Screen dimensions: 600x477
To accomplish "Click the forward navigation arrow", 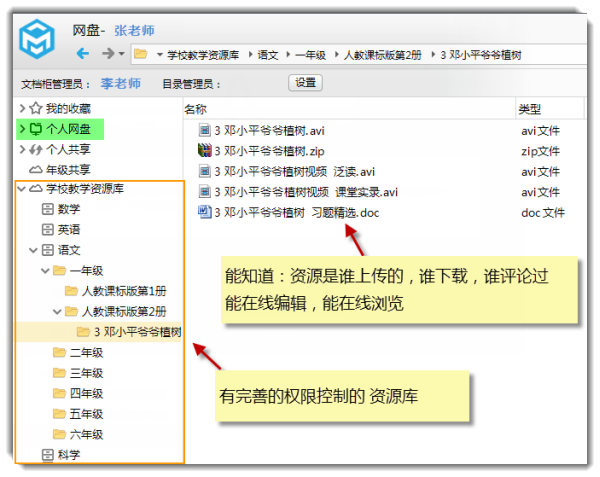I will tap(108, 53).
